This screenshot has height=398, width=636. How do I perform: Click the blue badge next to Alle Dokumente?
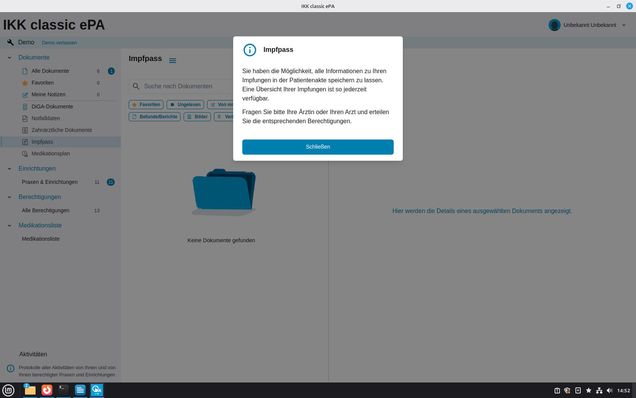tap(111, 71)
